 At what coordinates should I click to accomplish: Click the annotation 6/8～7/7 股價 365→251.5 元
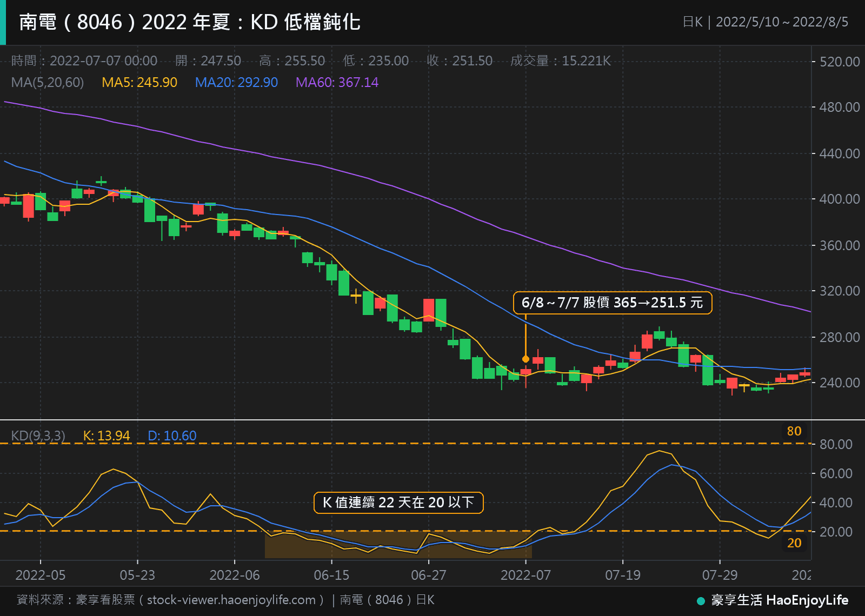tap(613, 303)
